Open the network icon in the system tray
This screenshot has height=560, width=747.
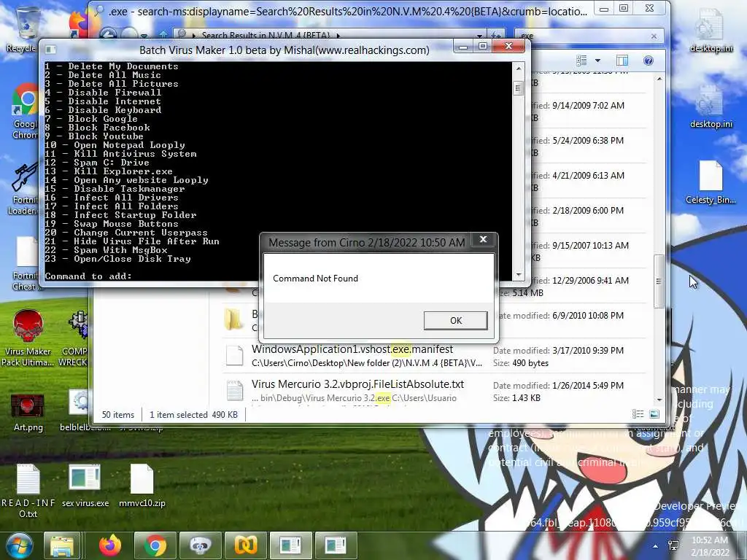[x=673, y=545]
